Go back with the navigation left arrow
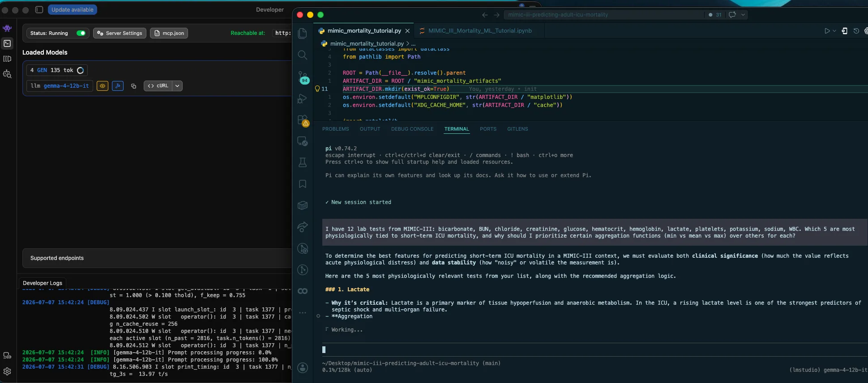868x383 pixels. coord(485,15)
